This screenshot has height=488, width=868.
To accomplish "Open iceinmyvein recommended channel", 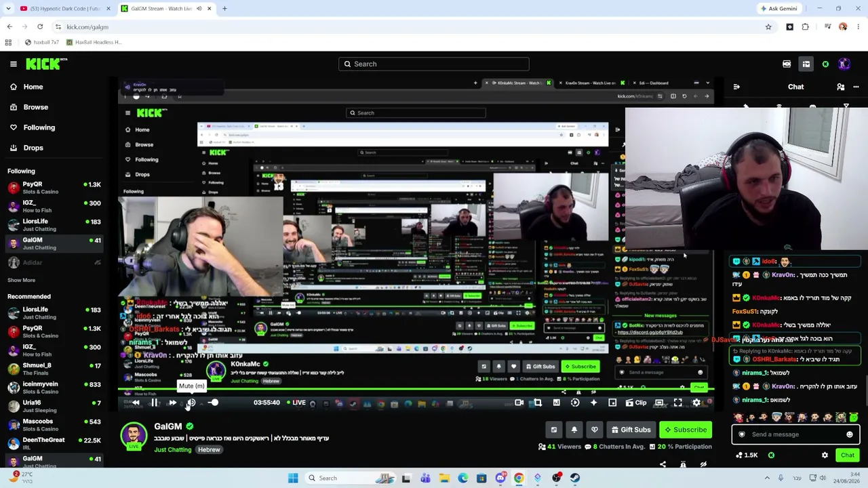I will click(54, 388).
